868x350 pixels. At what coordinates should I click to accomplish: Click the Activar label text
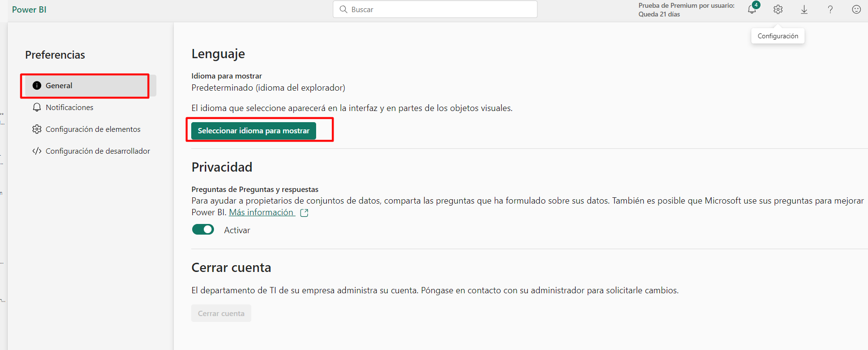237,230
